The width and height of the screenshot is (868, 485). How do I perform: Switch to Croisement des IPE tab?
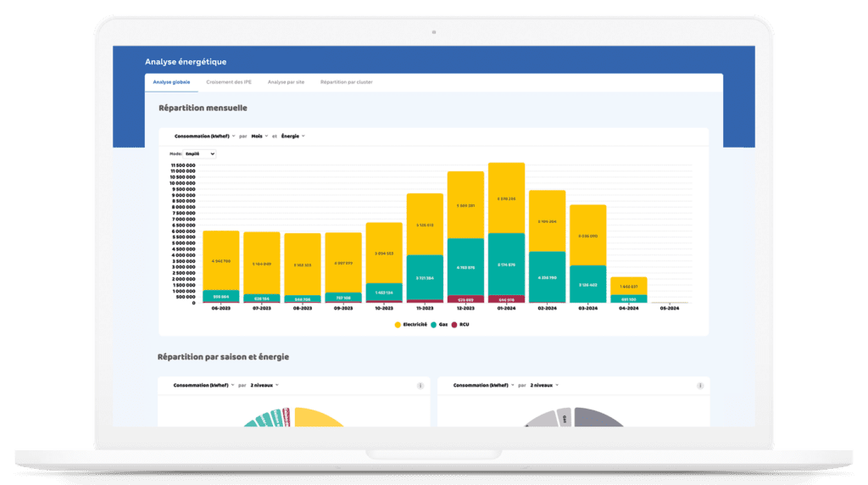[229, 82]
